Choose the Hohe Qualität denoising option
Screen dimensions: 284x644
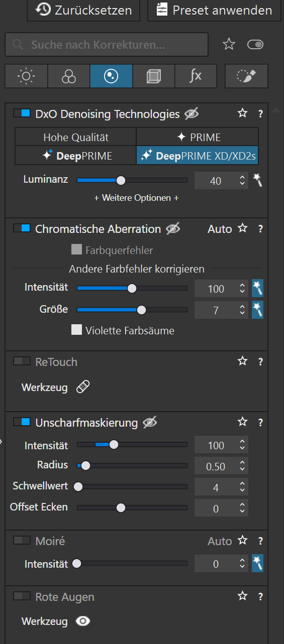coord(76,137)
